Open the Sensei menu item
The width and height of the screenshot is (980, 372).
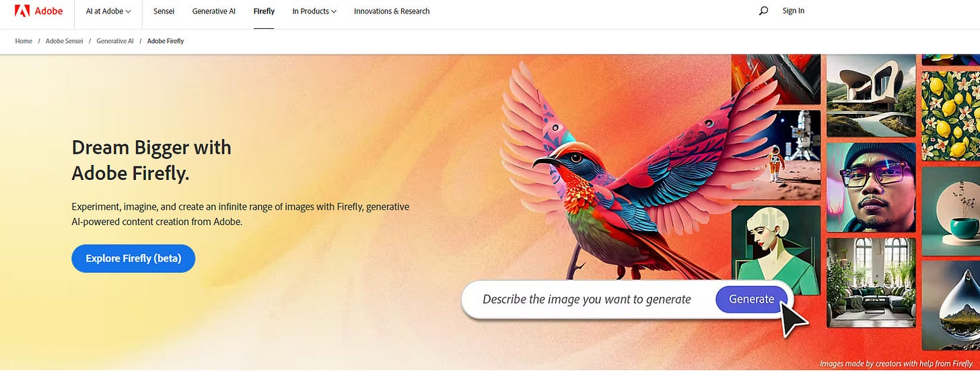coord(164,11)
